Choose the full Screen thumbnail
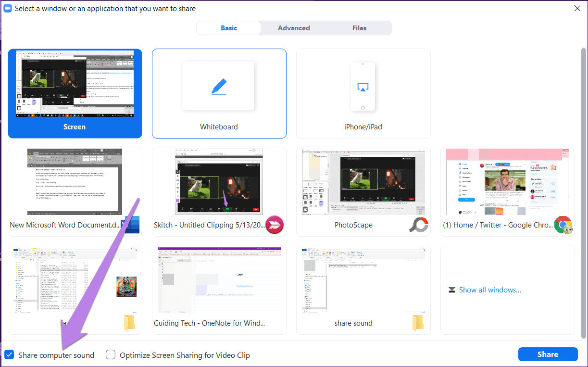 75,87
